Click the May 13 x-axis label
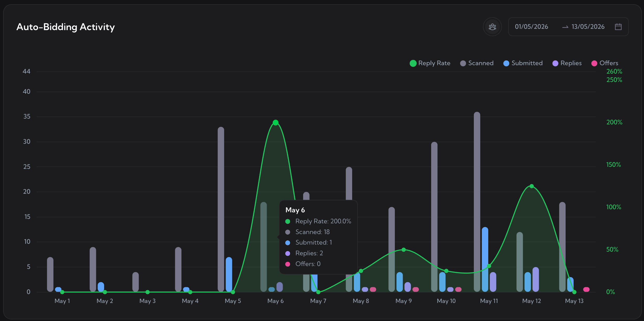This screenshot has width=644, height=321. 574,301
